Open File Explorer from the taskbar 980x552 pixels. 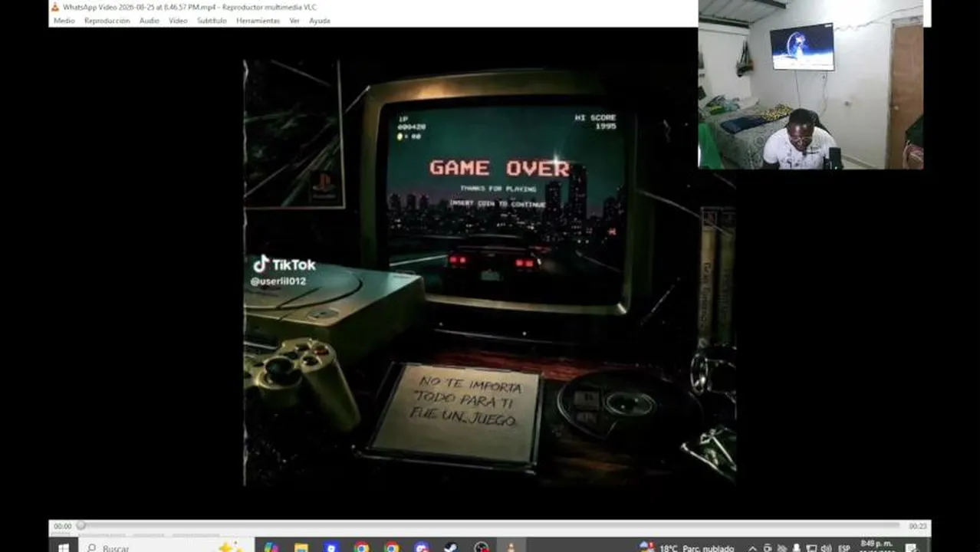(x=301, y=547)
